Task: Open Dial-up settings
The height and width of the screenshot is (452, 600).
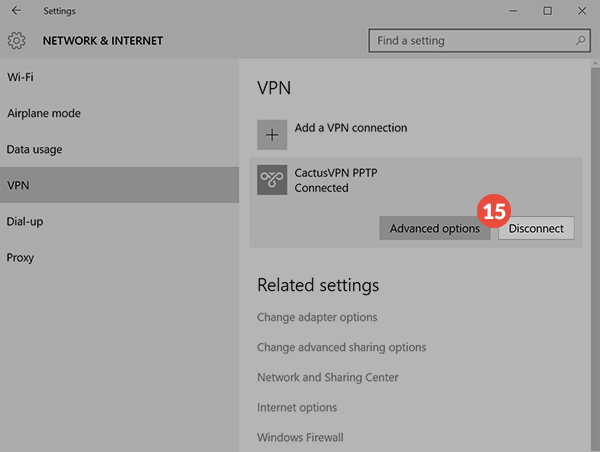Action: 119,221
